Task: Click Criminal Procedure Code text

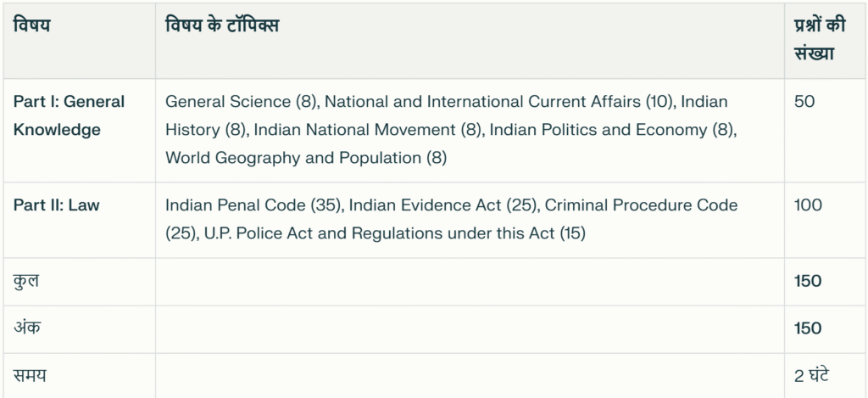Action: click(x=641, y=205)
